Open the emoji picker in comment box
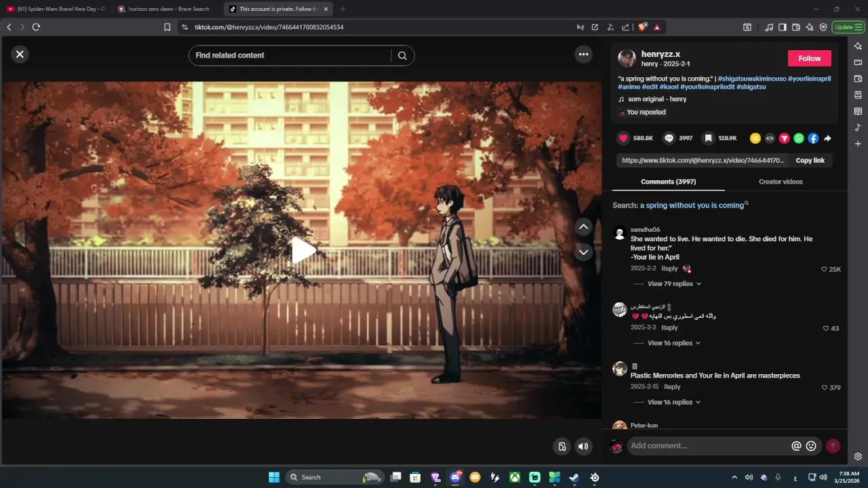This screenshot has width=868, height=488. pos(811,446)
